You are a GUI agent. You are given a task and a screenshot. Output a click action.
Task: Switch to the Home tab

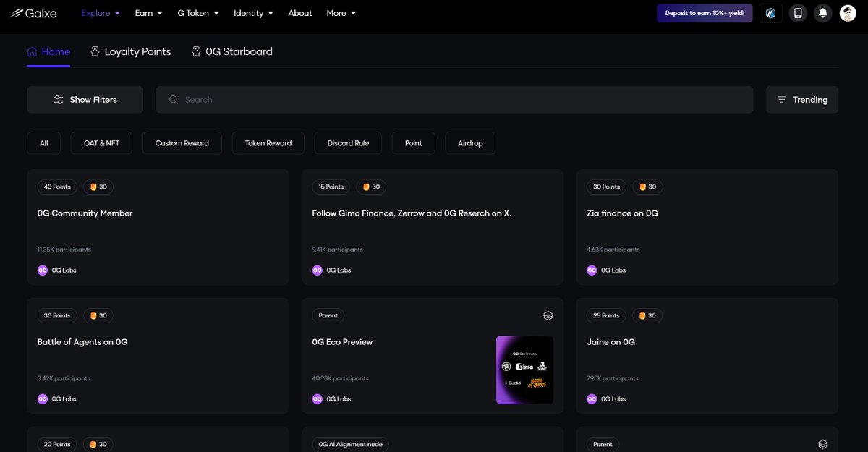click(48, 52)
